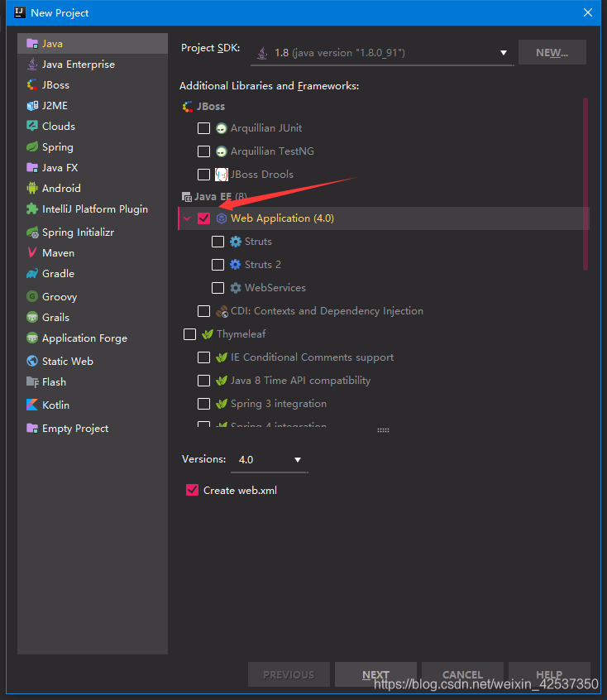Click the Flash icon
This screenshot has width=607, height=700.
click(x=32, y=381)
